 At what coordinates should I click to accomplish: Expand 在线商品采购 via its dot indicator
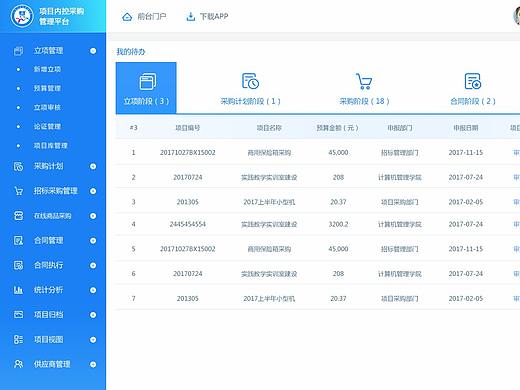(93, 216)
